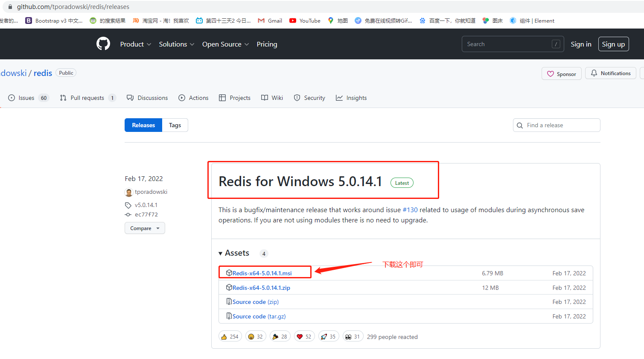Click the hooray party reaction 28
Image resolution: width=644 pixels, height=359 pixels.
point(280,336)
